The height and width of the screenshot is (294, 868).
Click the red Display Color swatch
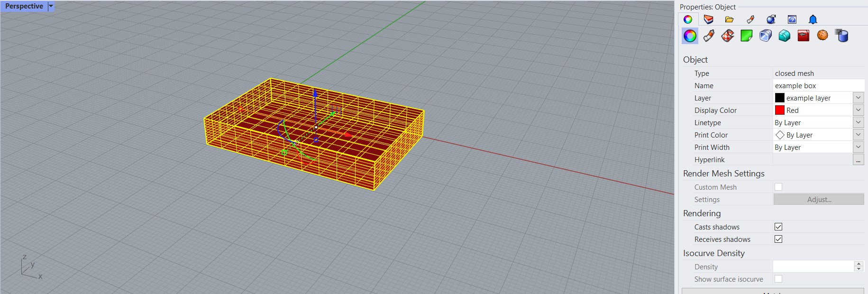(780, 110)
